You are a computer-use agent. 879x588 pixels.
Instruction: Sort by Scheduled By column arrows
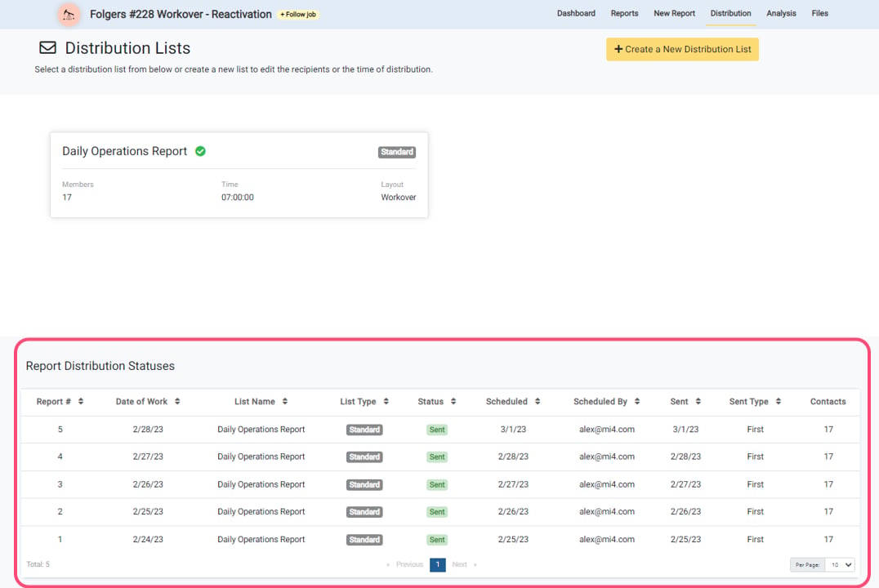637,401
